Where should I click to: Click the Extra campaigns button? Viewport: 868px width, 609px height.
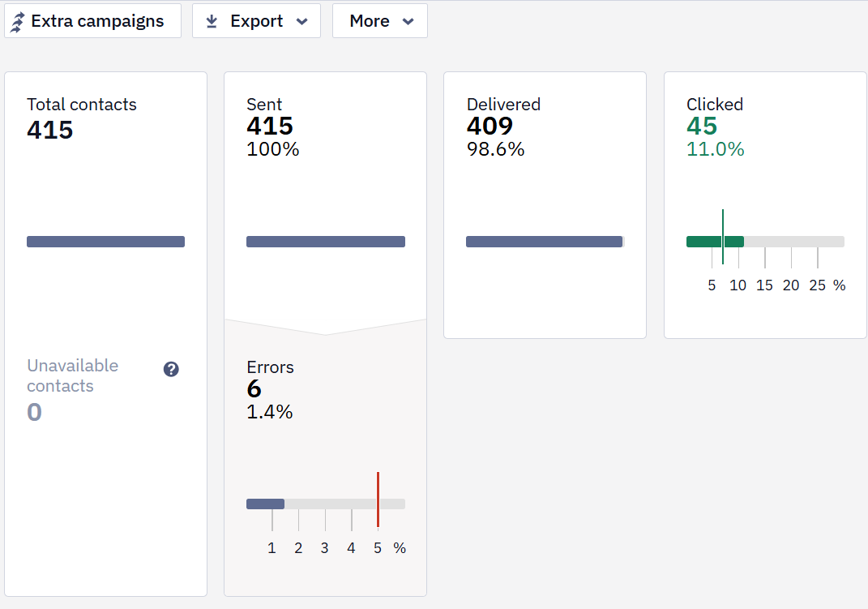(x=92, y=21)
